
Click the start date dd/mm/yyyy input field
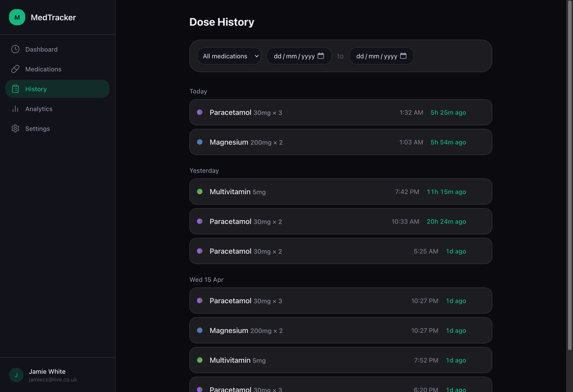pyautogui.click(x=294, y=56)
